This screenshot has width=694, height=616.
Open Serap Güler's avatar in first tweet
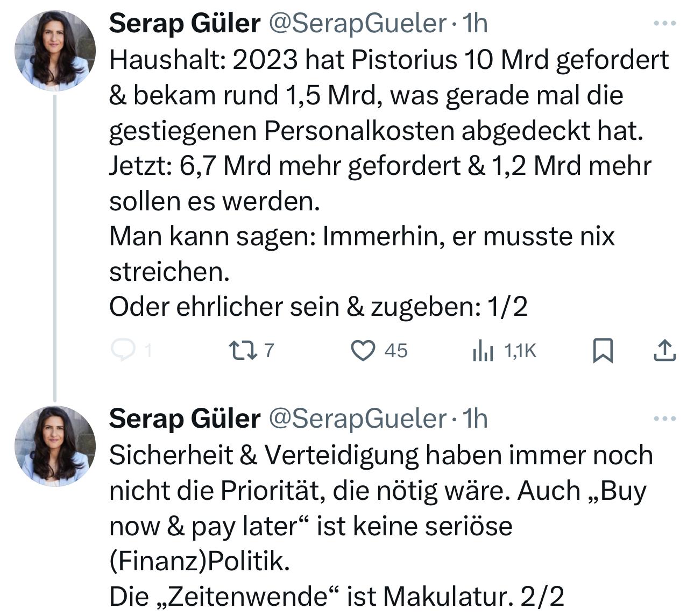[55, 51]
